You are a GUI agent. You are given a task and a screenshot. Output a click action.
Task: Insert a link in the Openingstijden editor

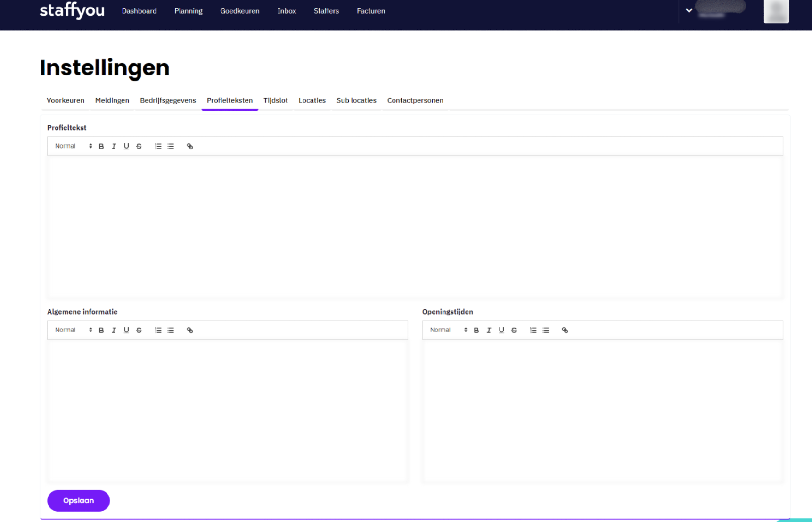pyautogui.click(x=565, y=330)
